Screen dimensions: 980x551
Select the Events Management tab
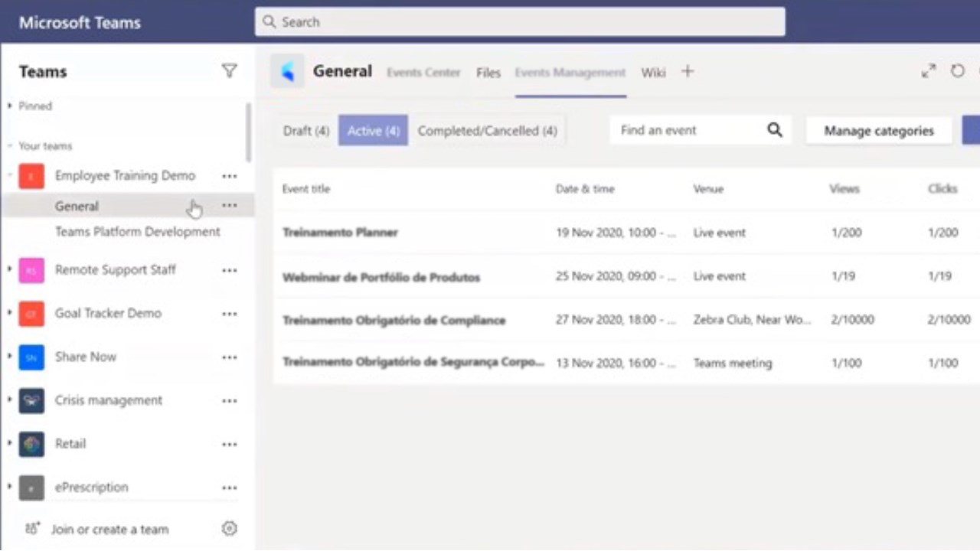[570, 73]
